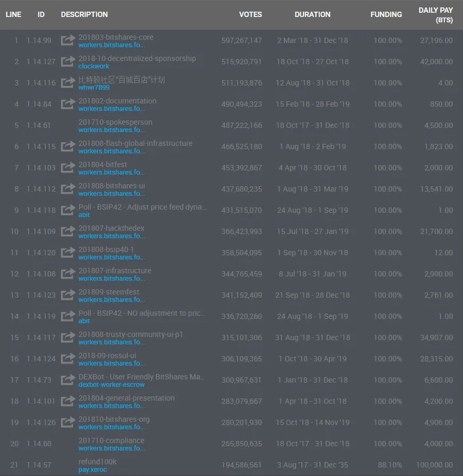
Task: Click duration 1 Sep '18 - 30 Nov '18
Action: point(312,253)
